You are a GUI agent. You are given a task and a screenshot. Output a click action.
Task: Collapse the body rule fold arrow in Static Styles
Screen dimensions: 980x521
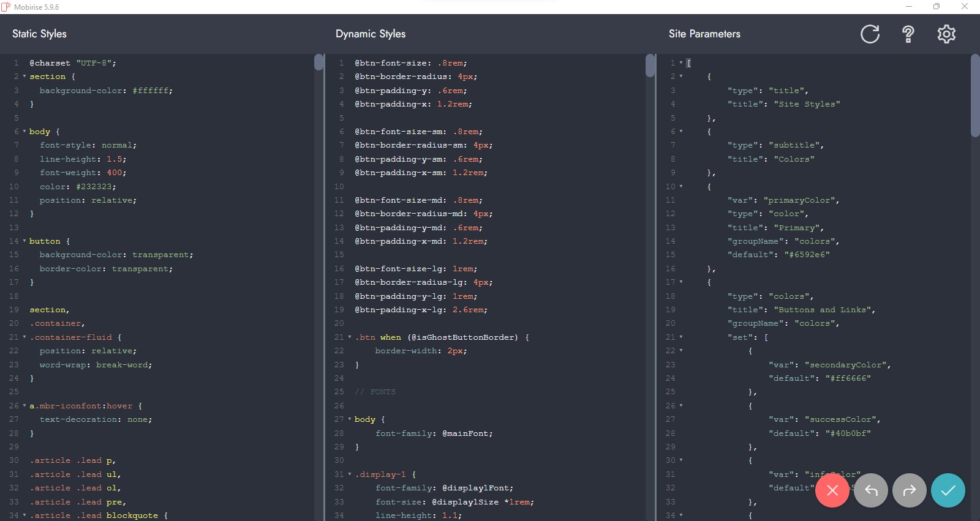point(24,132)
